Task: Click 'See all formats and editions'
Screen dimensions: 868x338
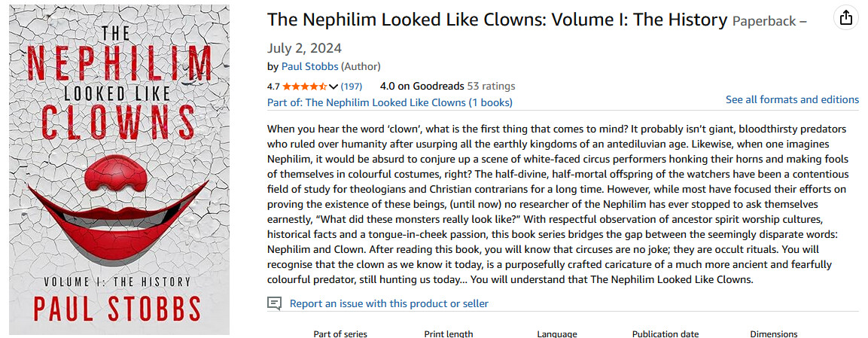Action: [792, 99]
